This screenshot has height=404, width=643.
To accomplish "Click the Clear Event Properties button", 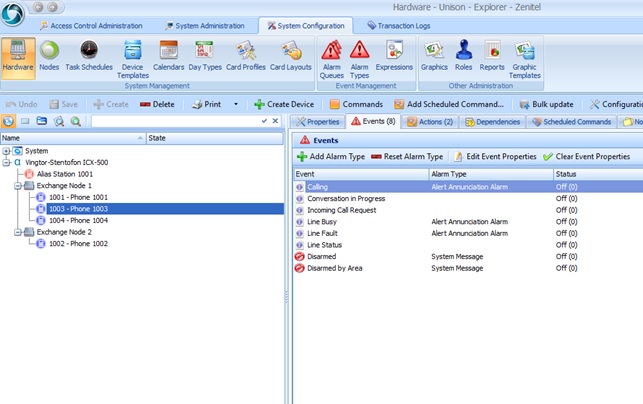I will (x=587, y=157).
